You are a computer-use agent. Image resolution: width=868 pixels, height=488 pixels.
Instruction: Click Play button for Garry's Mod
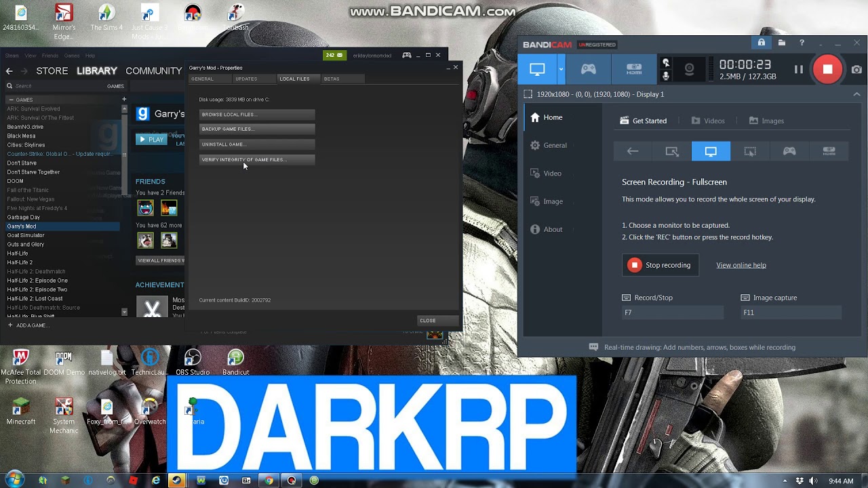(151, 140)
